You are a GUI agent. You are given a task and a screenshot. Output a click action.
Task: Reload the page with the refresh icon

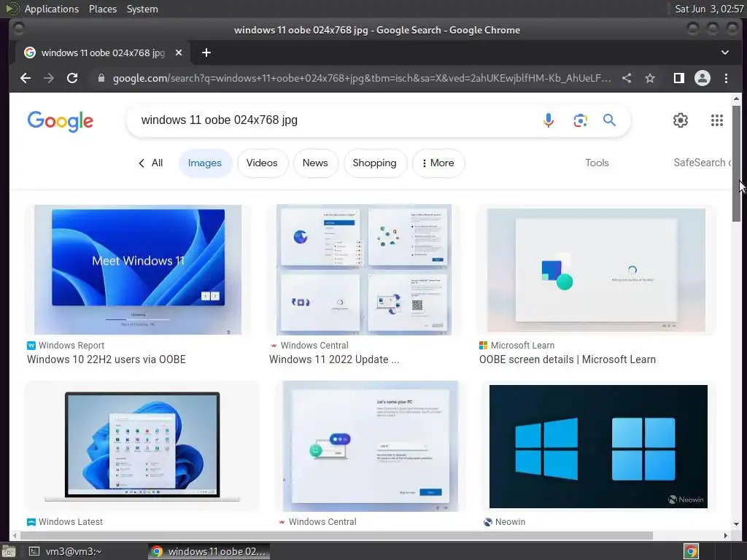(x=72, y=78)
